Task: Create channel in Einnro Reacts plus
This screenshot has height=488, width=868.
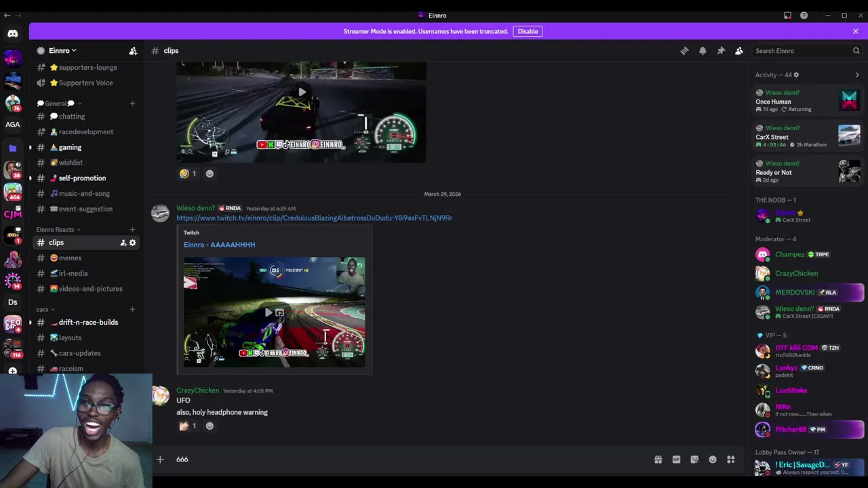Action: [132, 230]
